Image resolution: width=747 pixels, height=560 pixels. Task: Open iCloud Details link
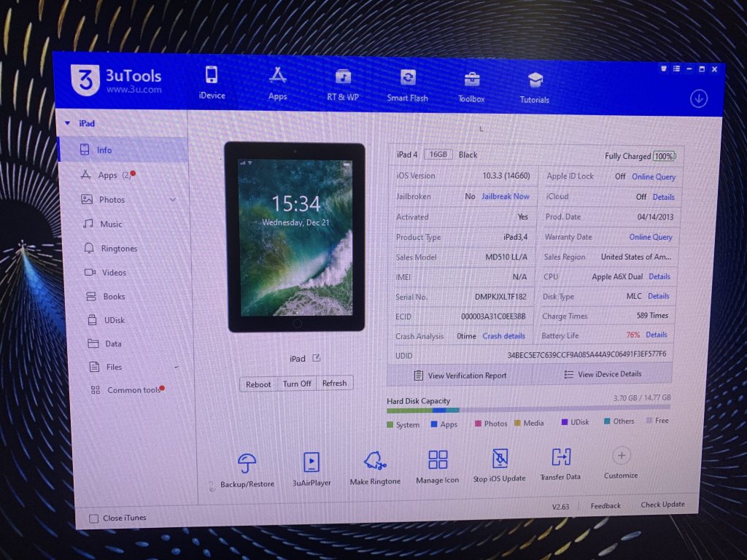(x=663, y=197)
